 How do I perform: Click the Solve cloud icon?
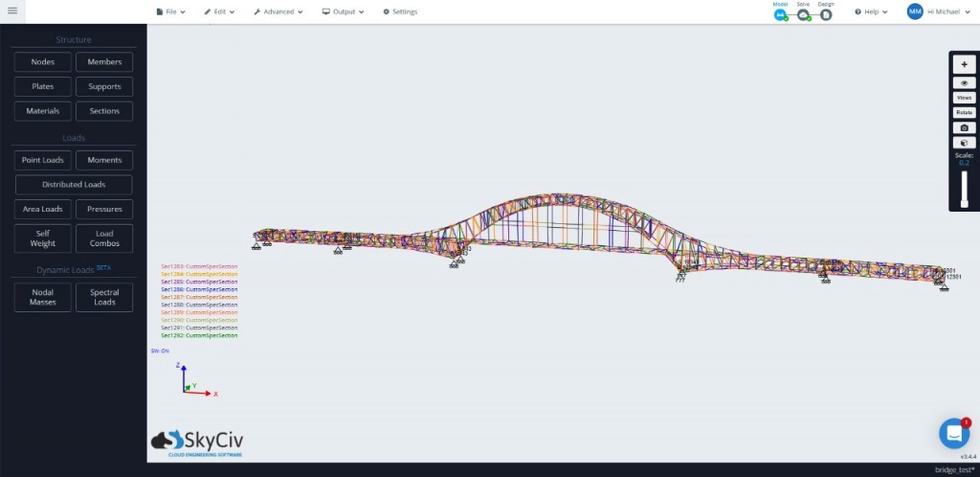pyautogui.click(x=803, y=14)
